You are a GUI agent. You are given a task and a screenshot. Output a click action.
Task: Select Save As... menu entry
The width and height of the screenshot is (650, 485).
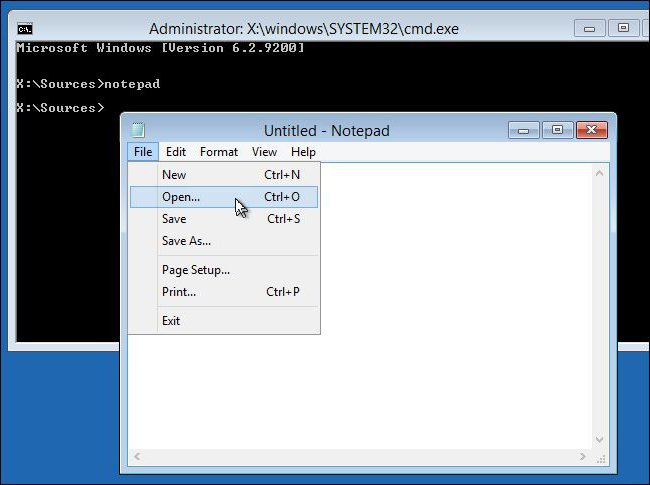pos(224,241)
